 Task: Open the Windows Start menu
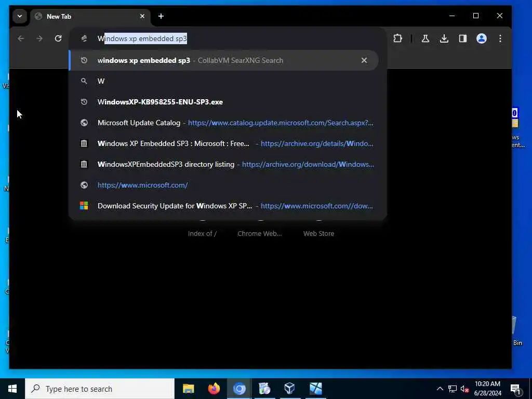[12, 389]
